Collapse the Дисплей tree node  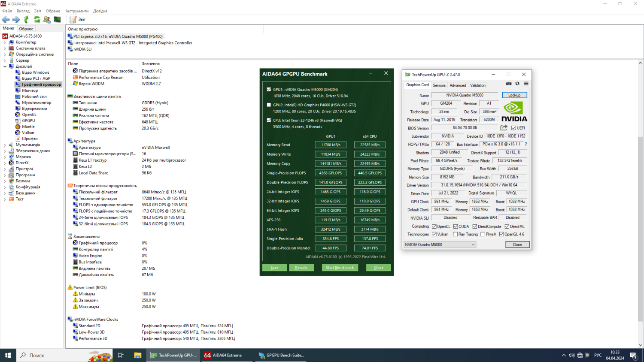pos(5,66)
